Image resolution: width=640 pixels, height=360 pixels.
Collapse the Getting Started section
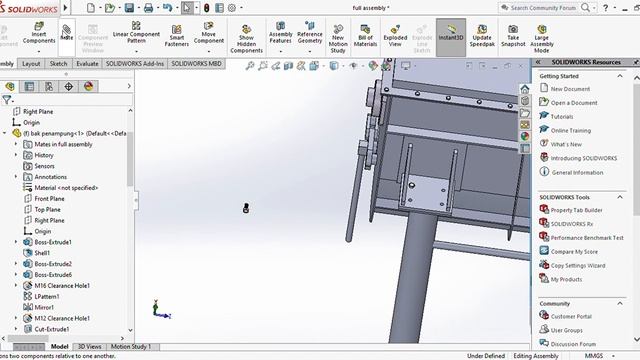click(x=620, y=76)
